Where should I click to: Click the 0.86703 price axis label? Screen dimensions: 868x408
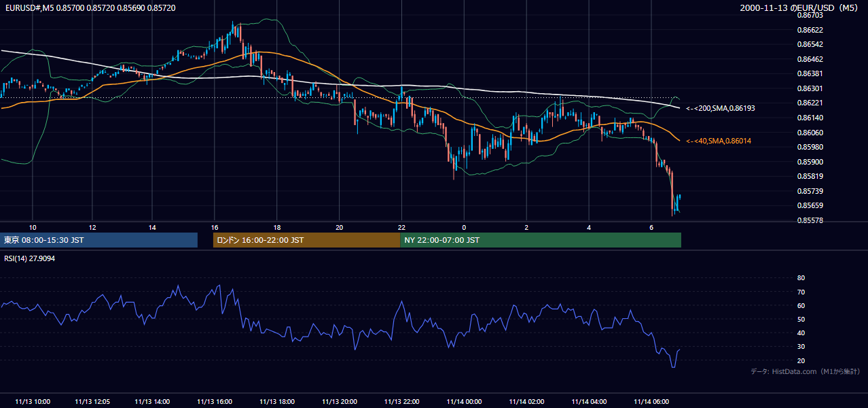(x=810, y=15)
